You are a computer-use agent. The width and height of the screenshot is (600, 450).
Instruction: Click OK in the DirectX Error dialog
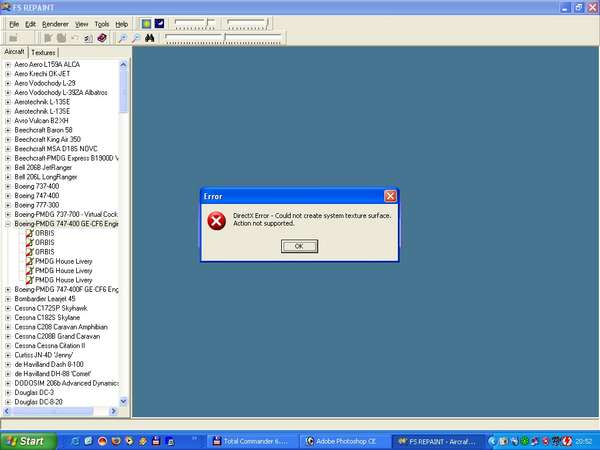click(x=299, y=246)
